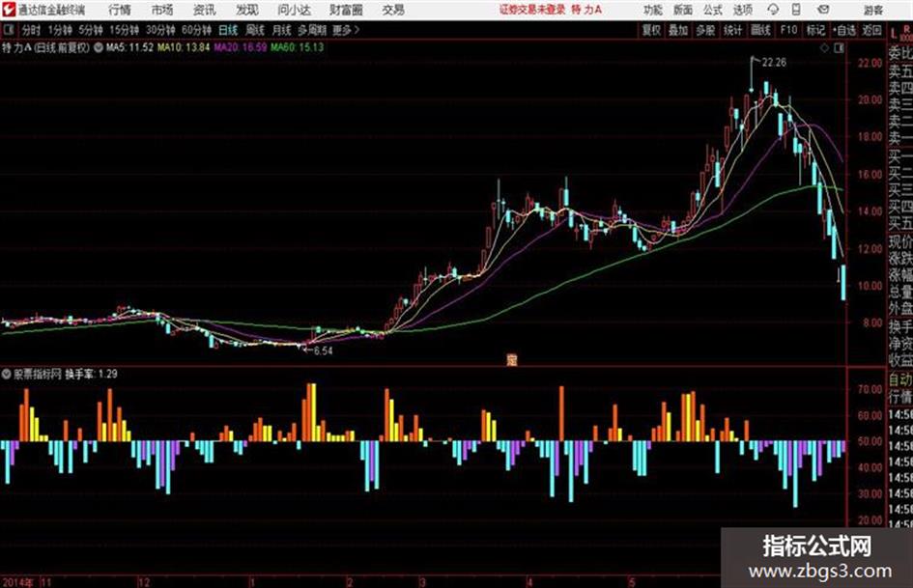Click the MA10: 13.84 label
The height and width of the screenshot is (588, 913).
(x=184, y=47)
